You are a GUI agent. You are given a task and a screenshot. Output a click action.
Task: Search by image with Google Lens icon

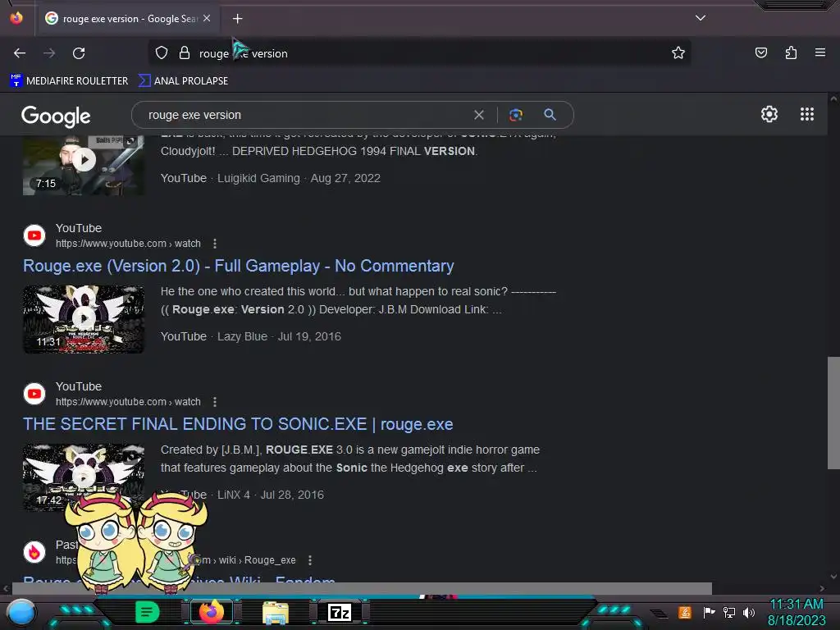515,115
